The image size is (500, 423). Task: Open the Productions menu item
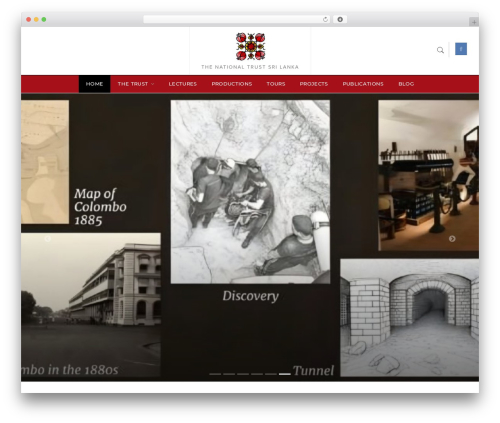coord(232,84)
